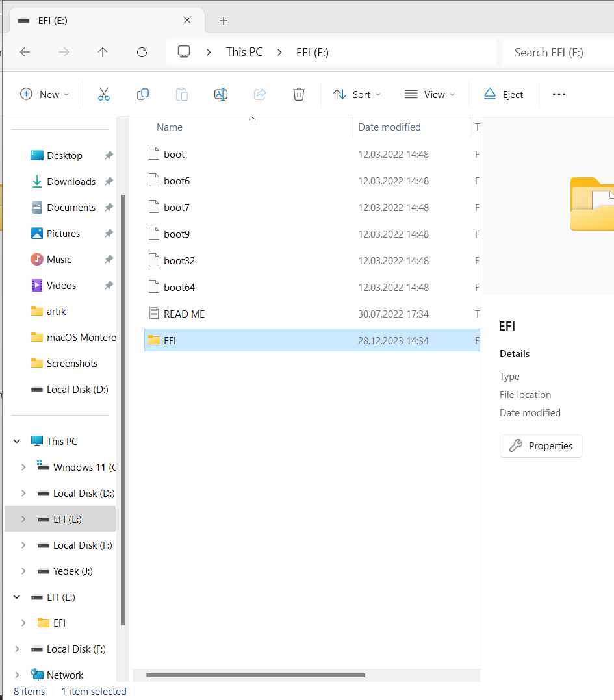614x700 pixels.
Task: Click the Rename icon in toolbar
Action: (x=221, y=94)
